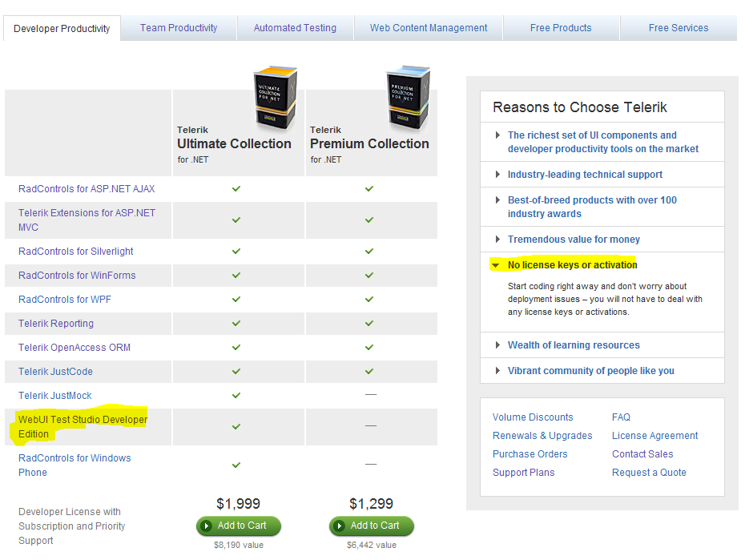This screenshot has height=560, width=745.
Task: Open the Automated Testing tab
Action: [x=295, y=28]
